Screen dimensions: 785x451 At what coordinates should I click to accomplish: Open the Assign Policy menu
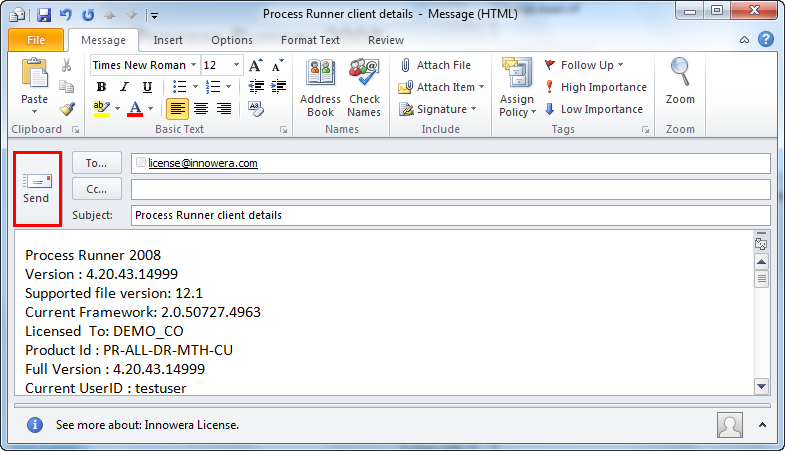[x=517, y=88]
